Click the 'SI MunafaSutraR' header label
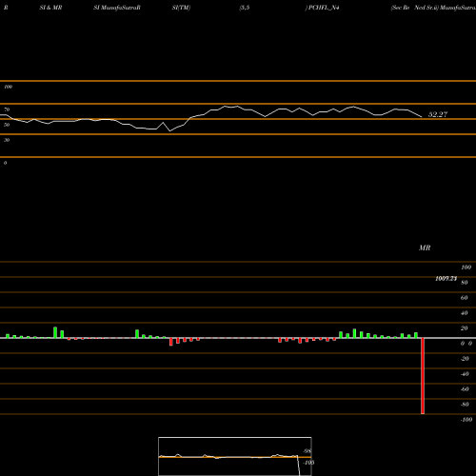Image resolution: width=476 pixels, height=476 pixels. (x=117, y=8)
